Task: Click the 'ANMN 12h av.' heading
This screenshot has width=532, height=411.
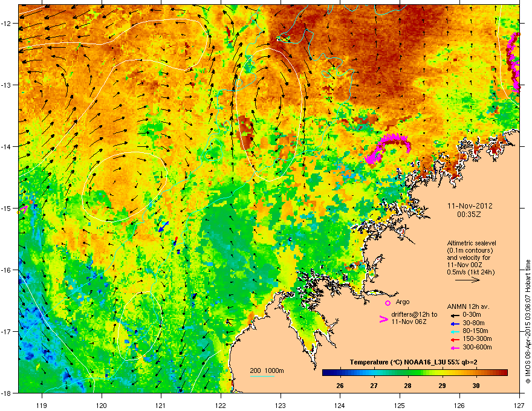Action: 468,306
